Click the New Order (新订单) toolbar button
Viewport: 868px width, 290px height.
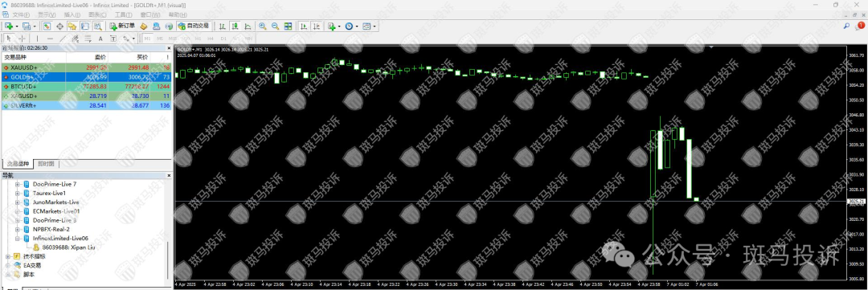point(122,26)
